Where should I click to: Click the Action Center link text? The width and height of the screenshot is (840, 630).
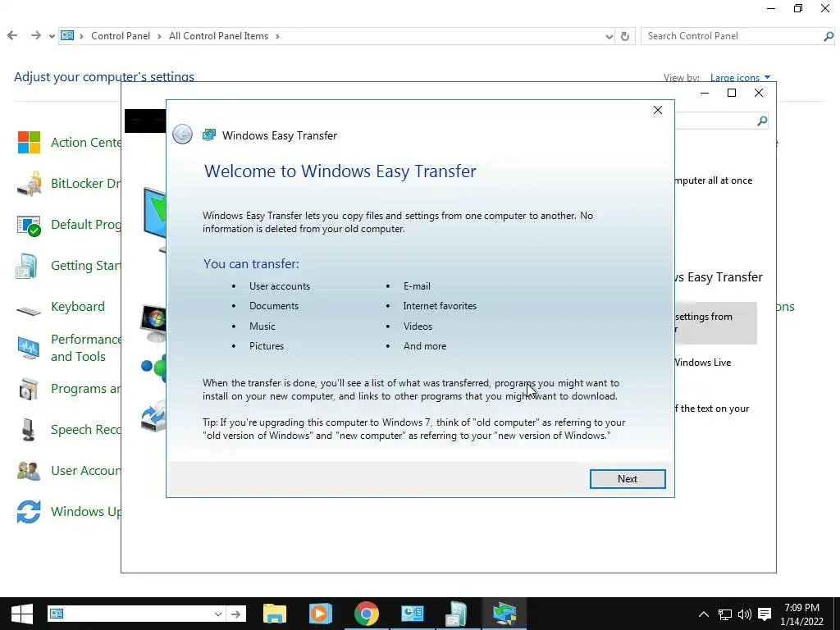tap(86, 143)
